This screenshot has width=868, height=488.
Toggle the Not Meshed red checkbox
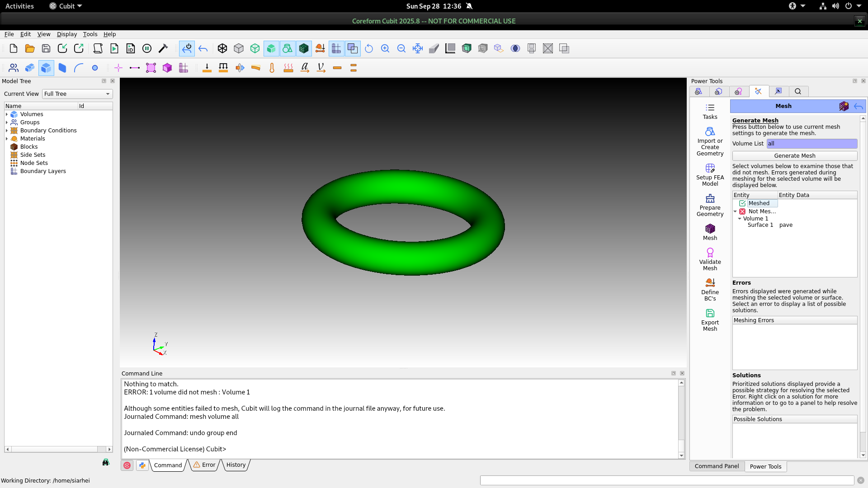click(742, 211)
